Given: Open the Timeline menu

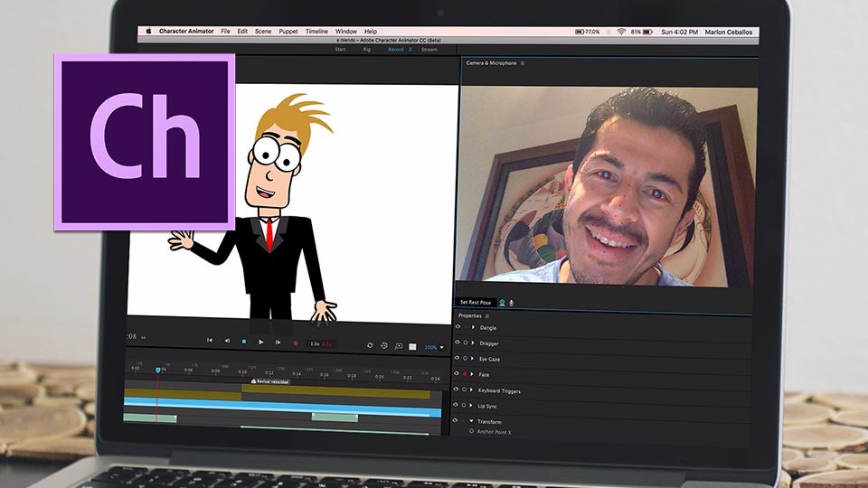Looking at the screenshot, I should tap(316, 32).
